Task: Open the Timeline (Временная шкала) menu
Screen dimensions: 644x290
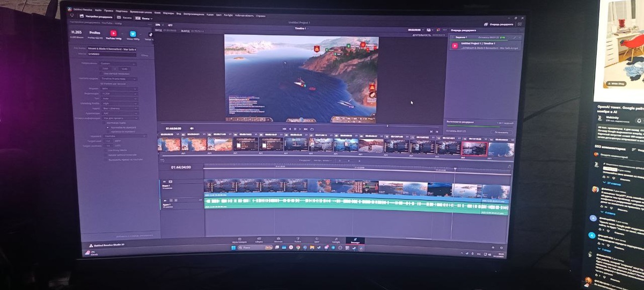Action: pyautogui.click(x=142, y=11)
